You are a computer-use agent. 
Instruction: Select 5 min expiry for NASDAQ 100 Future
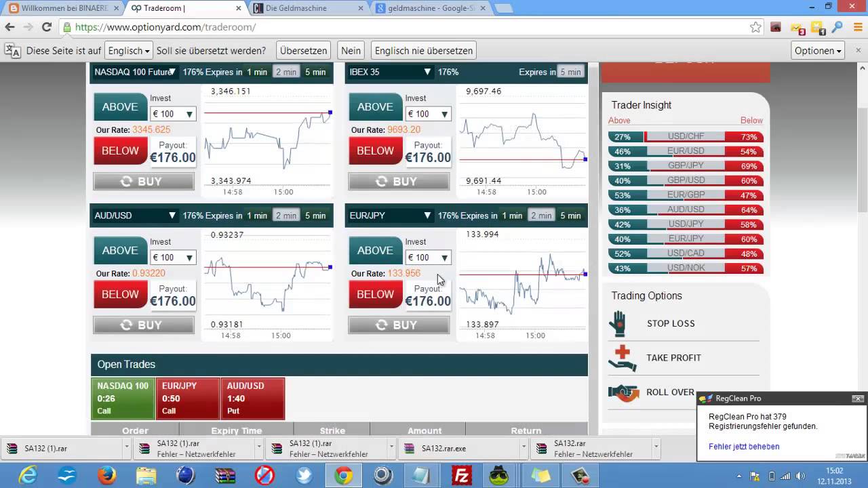[x=315, y=72]
